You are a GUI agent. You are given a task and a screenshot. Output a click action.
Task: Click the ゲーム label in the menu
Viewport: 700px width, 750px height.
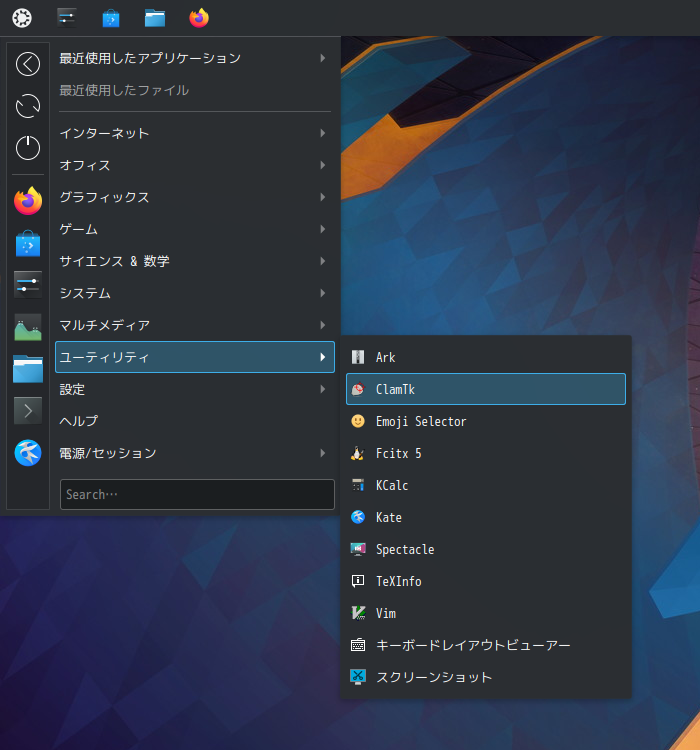pyautogui.click(x=78, y=229)
